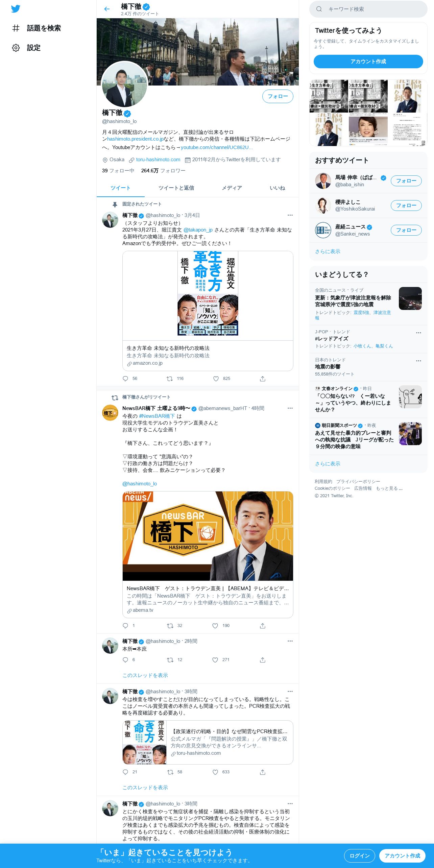The width and height of the screenshot is (434, 868).
Task: Retweet the PCR検査 tweet showing 58
Action: click(170, 772)
